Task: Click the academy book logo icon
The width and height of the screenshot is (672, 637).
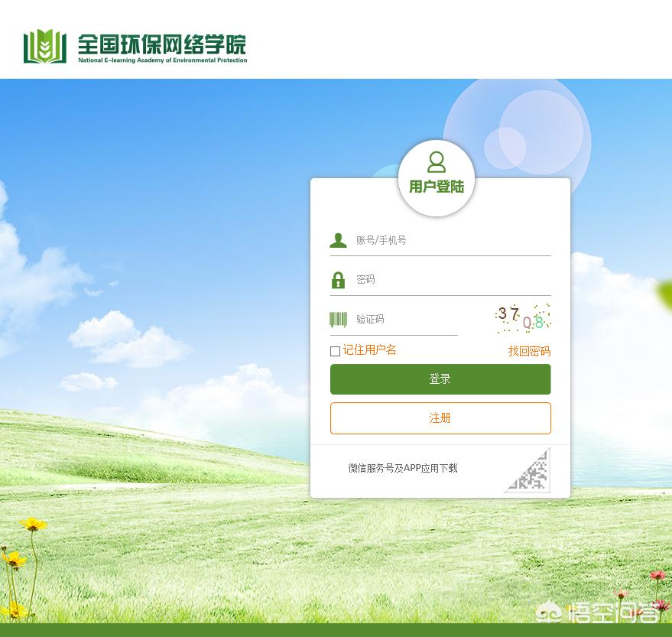Action: click(x=45, y=47)
